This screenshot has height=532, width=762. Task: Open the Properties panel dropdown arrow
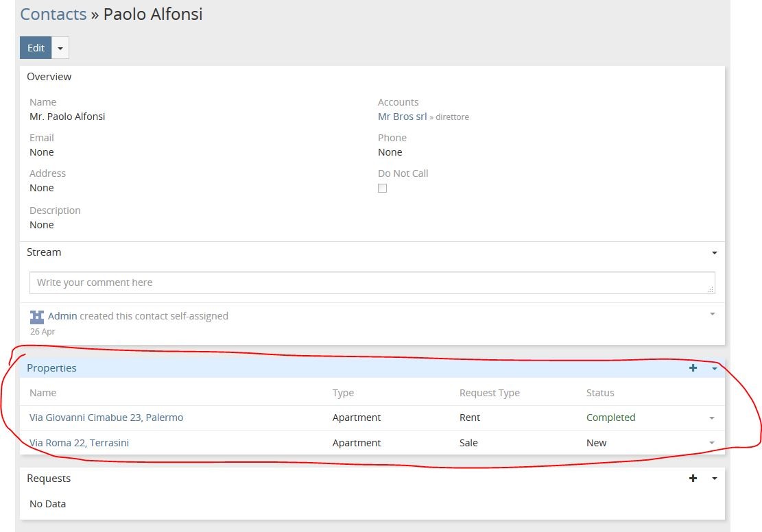pyautogui.click(x=714, y=369)
